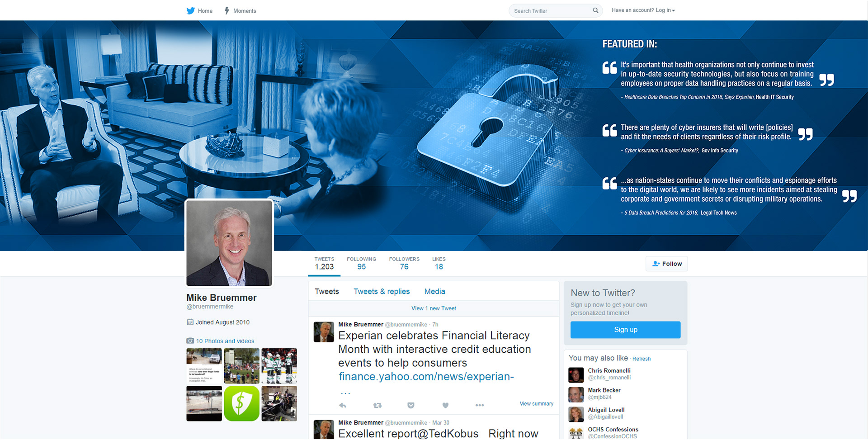This screenshot has width=868, height=440.
Task: Click the Sign up button
Action: [x=625, y=330]
